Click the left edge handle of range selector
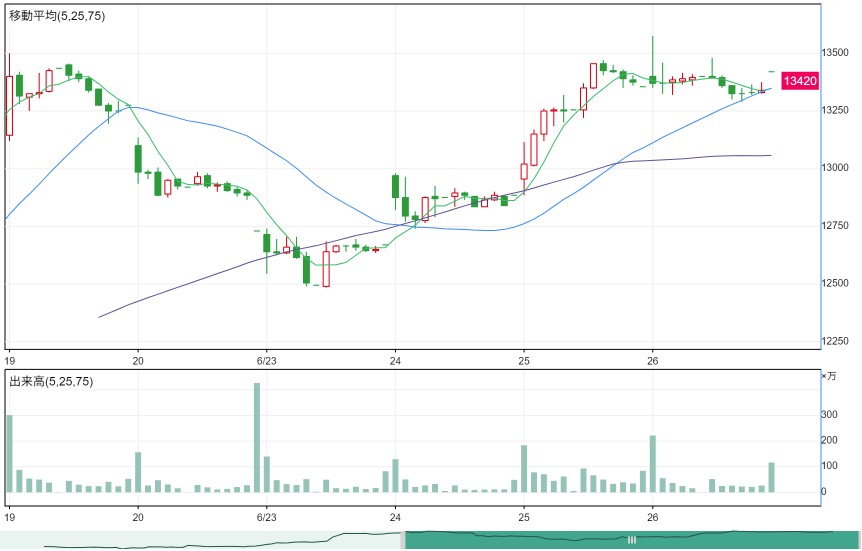 (x=403, y=540)
